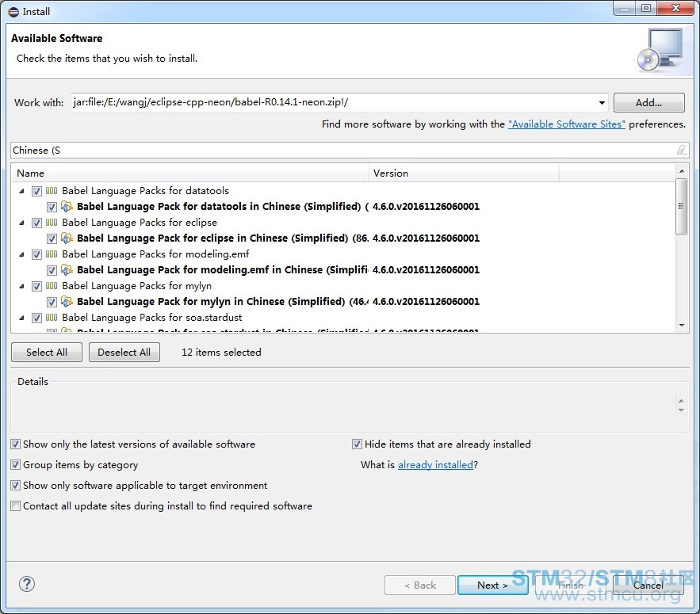Screen dimensions: 700x614
Task: Uncheck the datatools category checkbox
Action: point(36,192)
